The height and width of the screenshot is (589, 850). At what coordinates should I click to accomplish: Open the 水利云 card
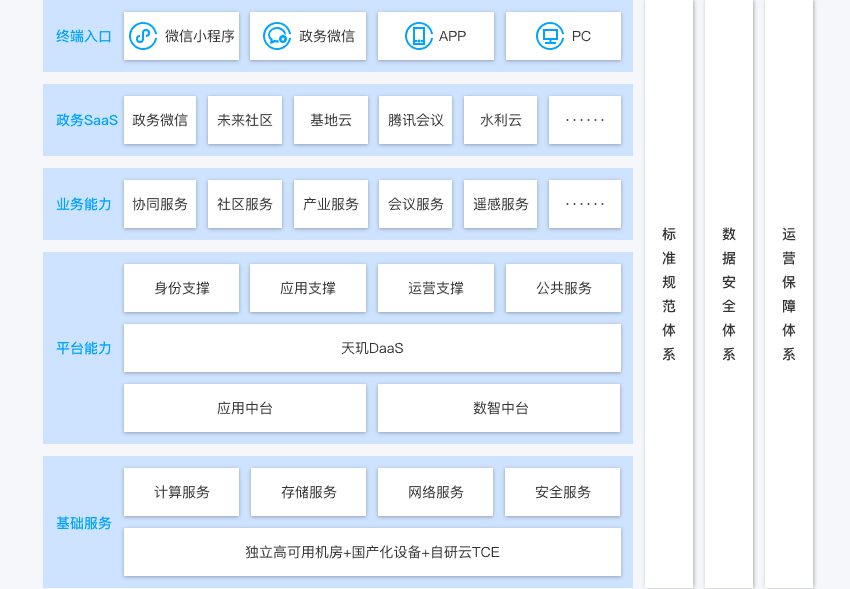(x=500, y=120)
